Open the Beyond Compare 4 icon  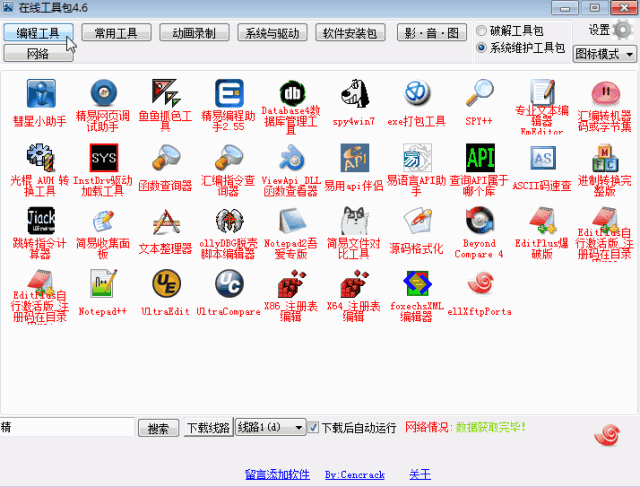tap(480, 221)
